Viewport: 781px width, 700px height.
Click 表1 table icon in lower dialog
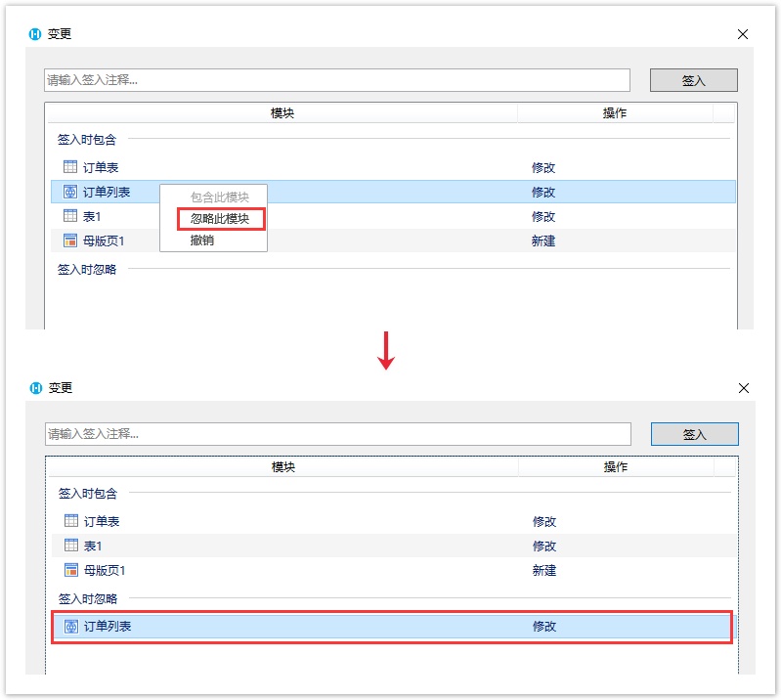[x=71, y=546]
